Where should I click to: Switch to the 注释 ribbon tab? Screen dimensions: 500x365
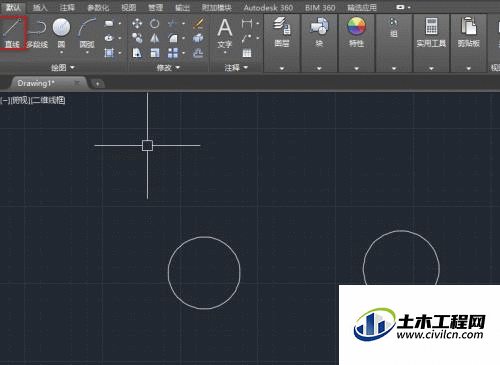point(67,7)
